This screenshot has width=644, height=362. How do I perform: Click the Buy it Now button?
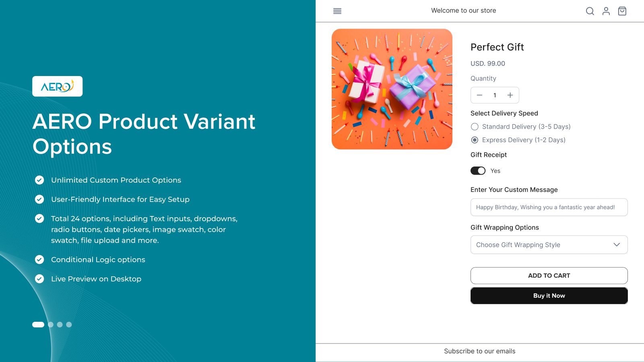point(549,296)
